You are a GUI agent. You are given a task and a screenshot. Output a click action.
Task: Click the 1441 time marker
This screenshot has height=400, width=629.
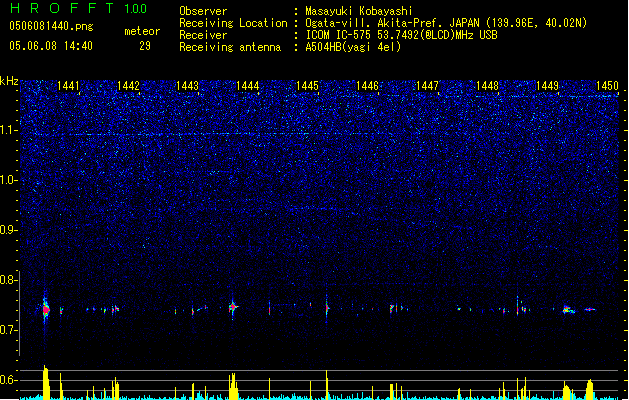[68, 86]
